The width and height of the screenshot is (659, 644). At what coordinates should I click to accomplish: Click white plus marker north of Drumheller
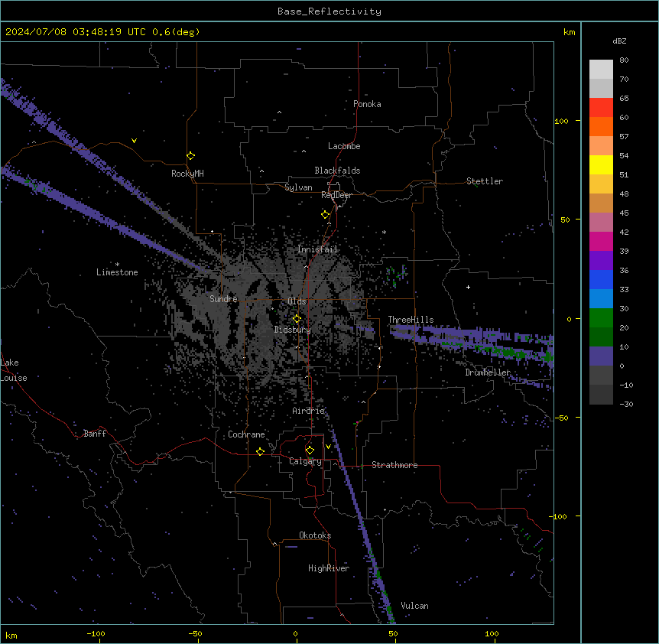(468, 287)
